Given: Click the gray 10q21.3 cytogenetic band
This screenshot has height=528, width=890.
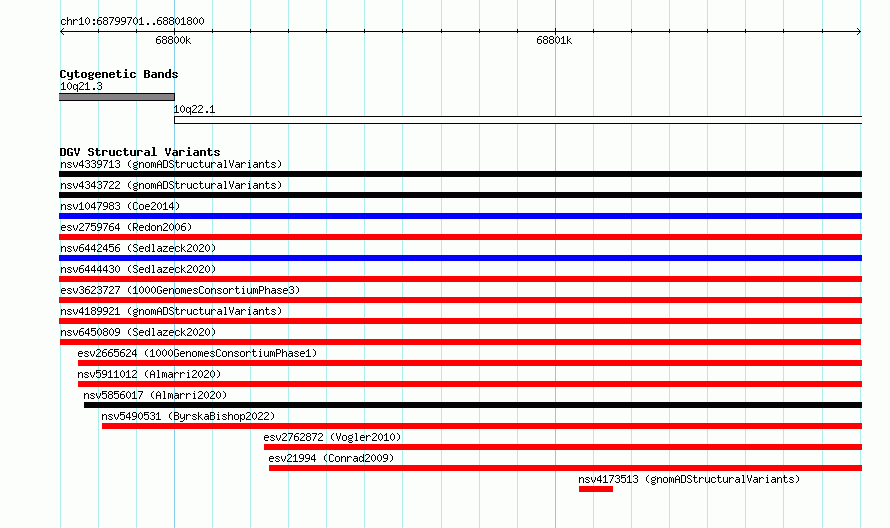Looking at the screenshot, I should (x=117, y=97).
